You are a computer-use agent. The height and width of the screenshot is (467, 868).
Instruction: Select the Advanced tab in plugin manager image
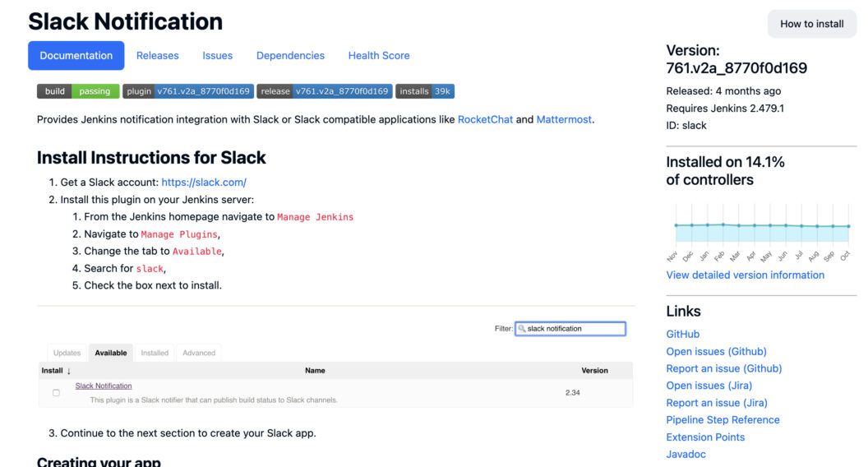tap(199, 353)
